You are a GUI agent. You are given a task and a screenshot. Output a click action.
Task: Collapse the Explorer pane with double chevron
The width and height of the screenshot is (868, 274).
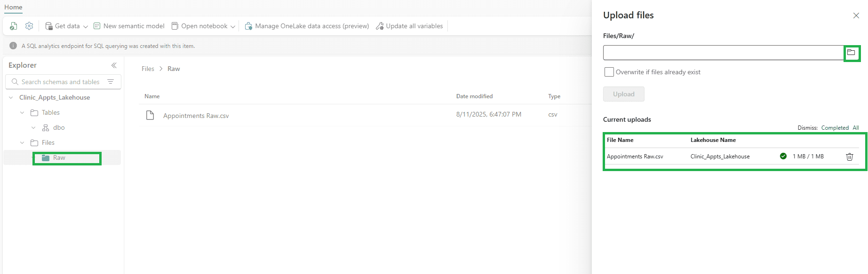pos(114,65)
